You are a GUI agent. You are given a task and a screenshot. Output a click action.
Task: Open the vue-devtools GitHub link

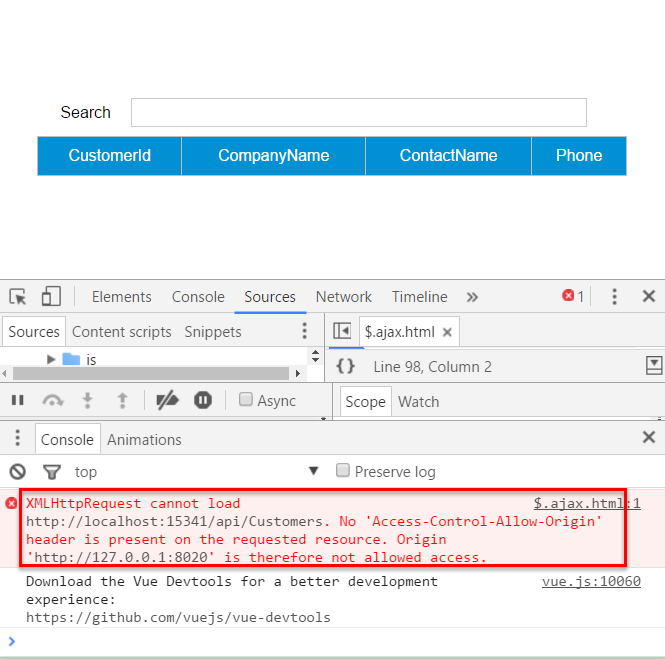[178, 617]
